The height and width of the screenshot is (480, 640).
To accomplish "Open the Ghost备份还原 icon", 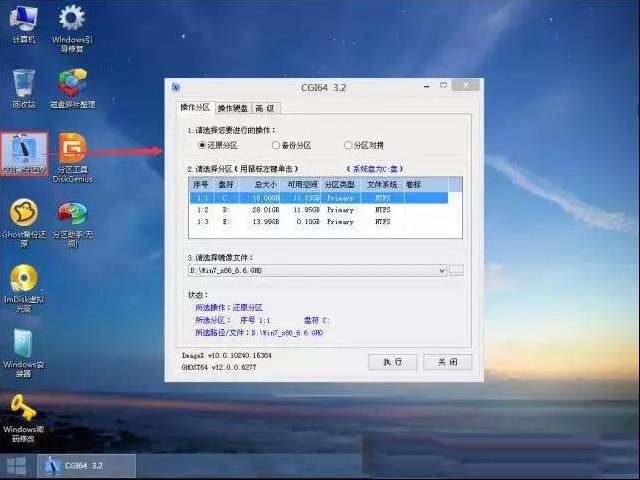I will pyautogui.click(x=24, y=223).
